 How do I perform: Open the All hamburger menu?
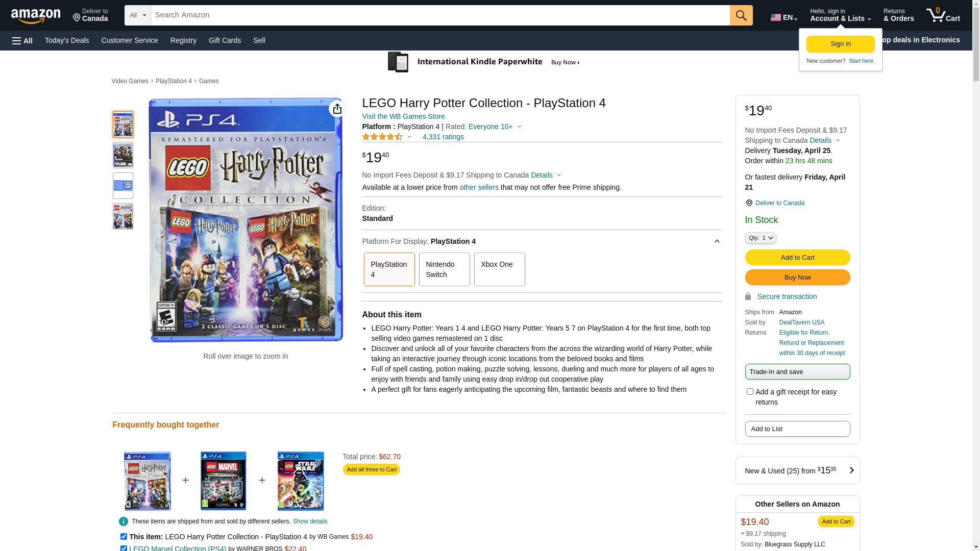pos(22,40)
